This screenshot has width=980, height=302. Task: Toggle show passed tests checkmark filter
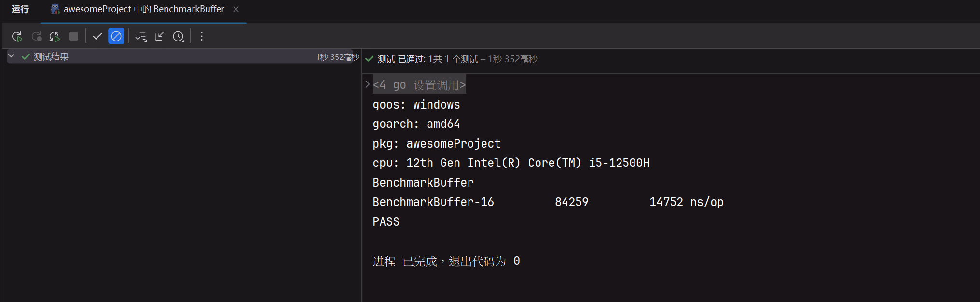pos(97,36)
